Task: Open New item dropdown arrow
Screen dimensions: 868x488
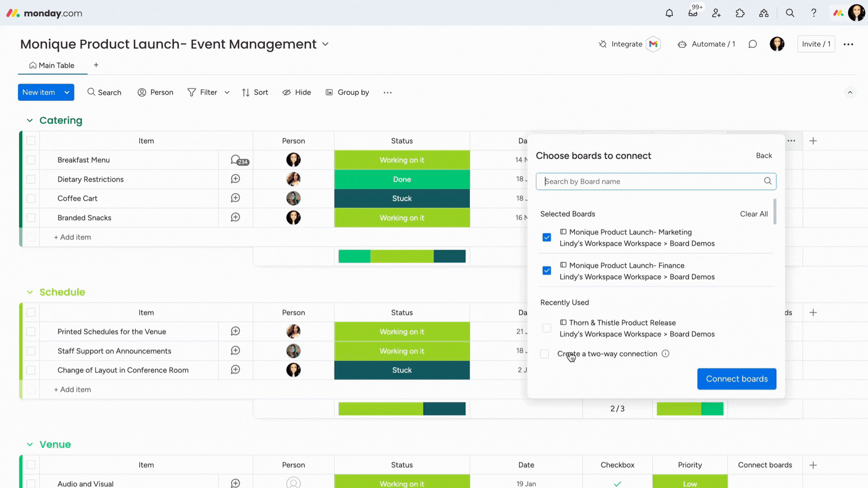Action: click(x=67, y=92)
